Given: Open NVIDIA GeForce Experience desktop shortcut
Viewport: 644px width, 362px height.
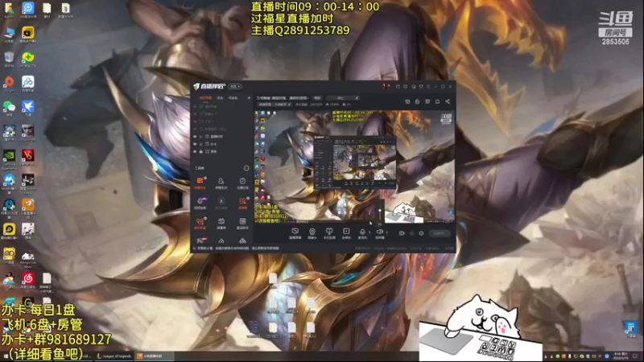Looking at the screenshot, I should point(9,159).
